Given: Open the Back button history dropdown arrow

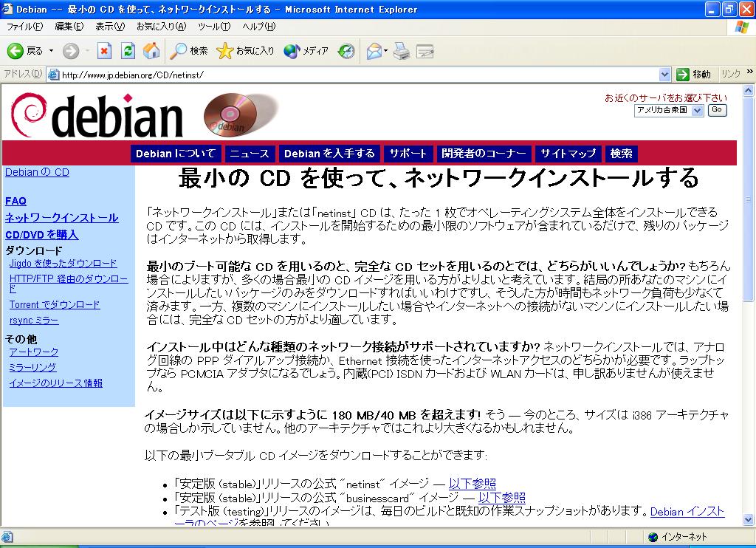Looking at the screenshot, I should point(51,51).
